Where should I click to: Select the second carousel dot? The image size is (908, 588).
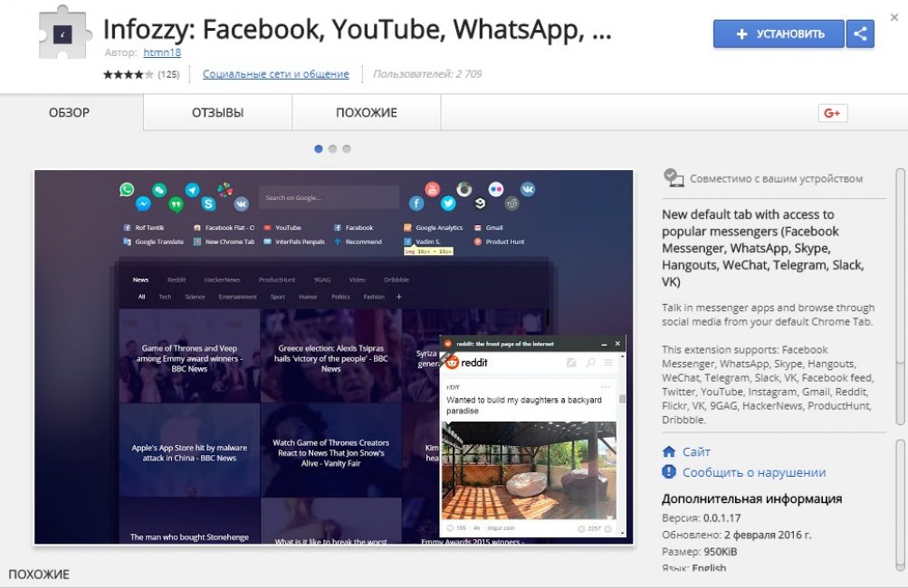(332, 148)
